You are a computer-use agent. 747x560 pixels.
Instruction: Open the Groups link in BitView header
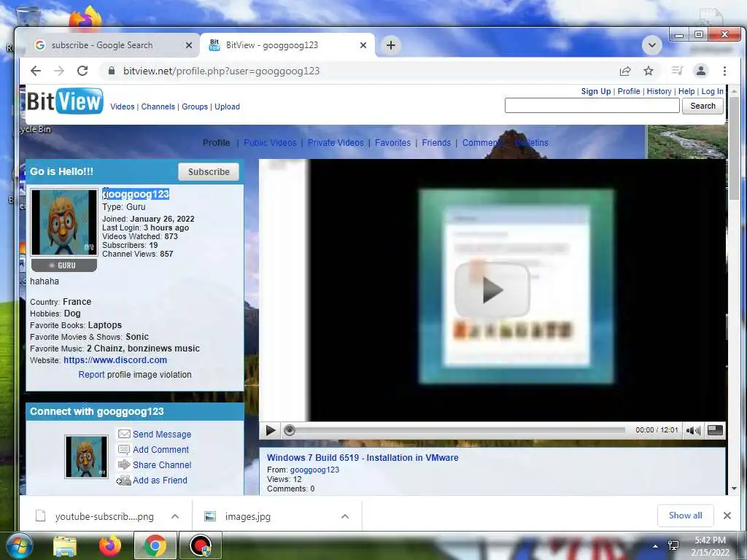click(x=195, y=106)
